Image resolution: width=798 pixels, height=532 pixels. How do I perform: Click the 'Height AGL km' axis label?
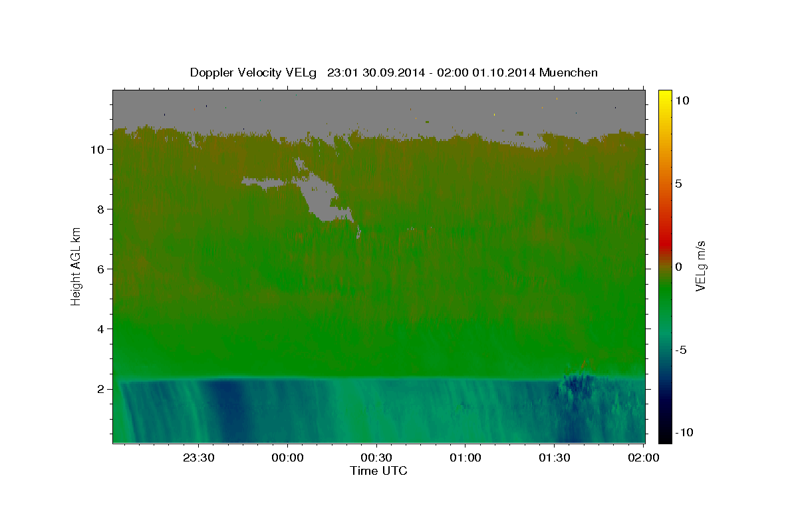point(76,265)
